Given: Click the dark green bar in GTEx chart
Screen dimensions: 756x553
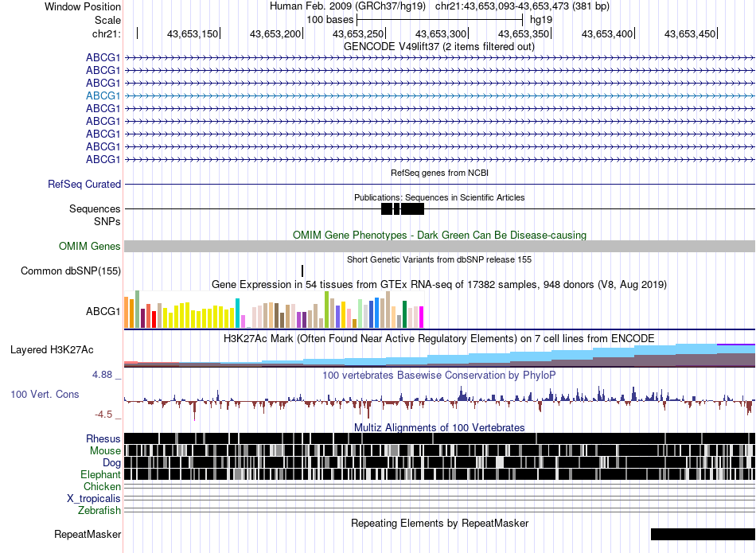Looking at the screenshot, I should tap(404, 314).
